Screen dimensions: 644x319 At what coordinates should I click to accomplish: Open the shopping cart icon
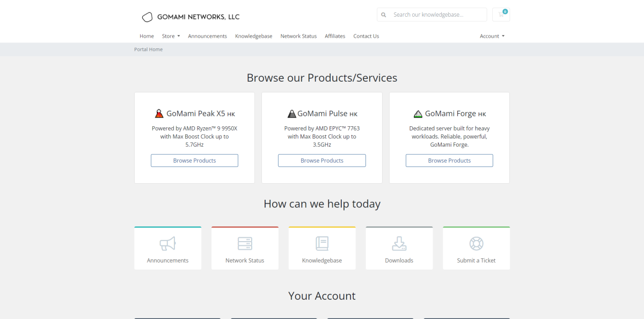click(x=501, y=15)
